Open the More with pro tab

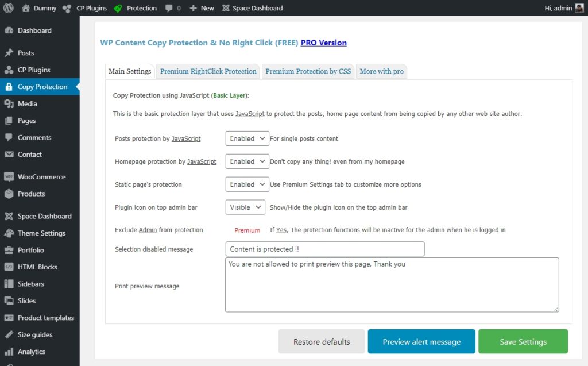click(x=381, y=71)
